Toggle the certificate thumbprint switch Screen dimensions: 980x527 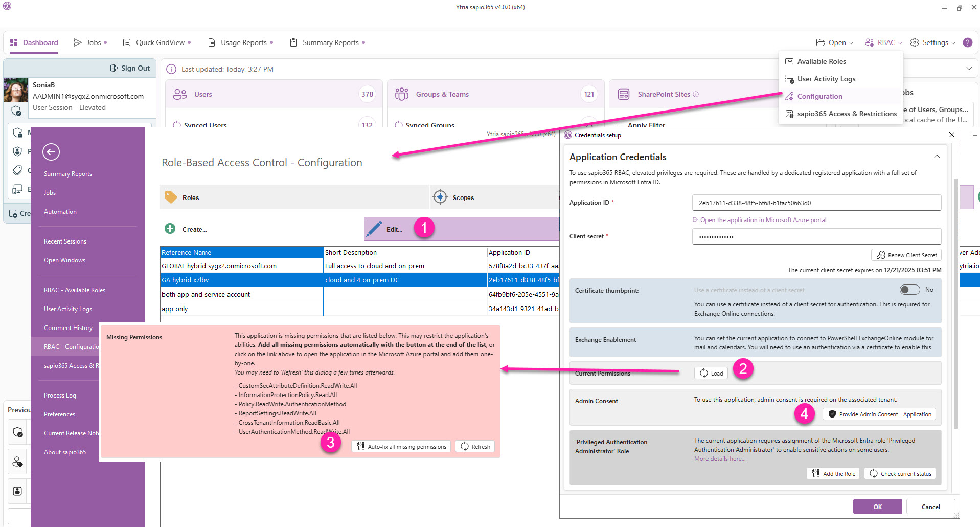[x=909, y=290]
